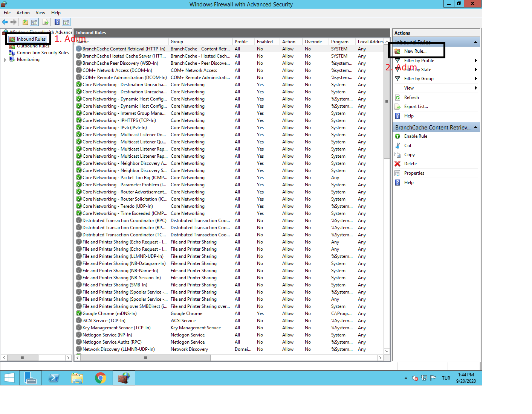The height and width of the screenshot is (414, 532).
Task: Toggle the Show/Hide Action Pane toolbar icon
Action: click(66, 22)
